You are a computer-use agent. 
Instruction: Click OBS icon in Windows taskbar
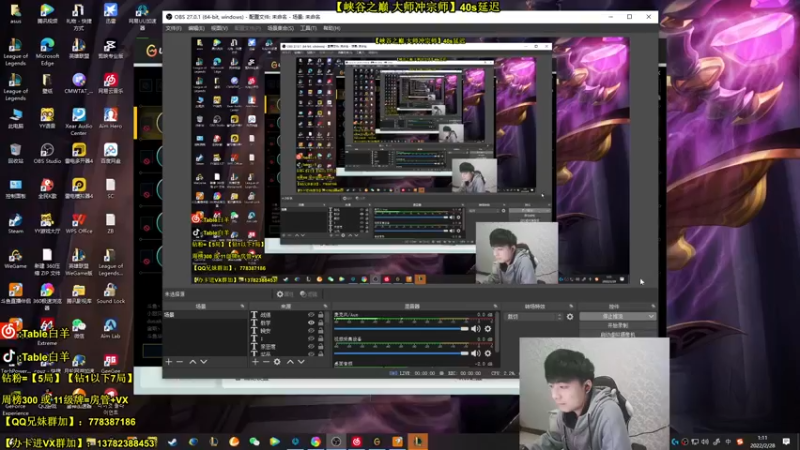pos(336,441)
